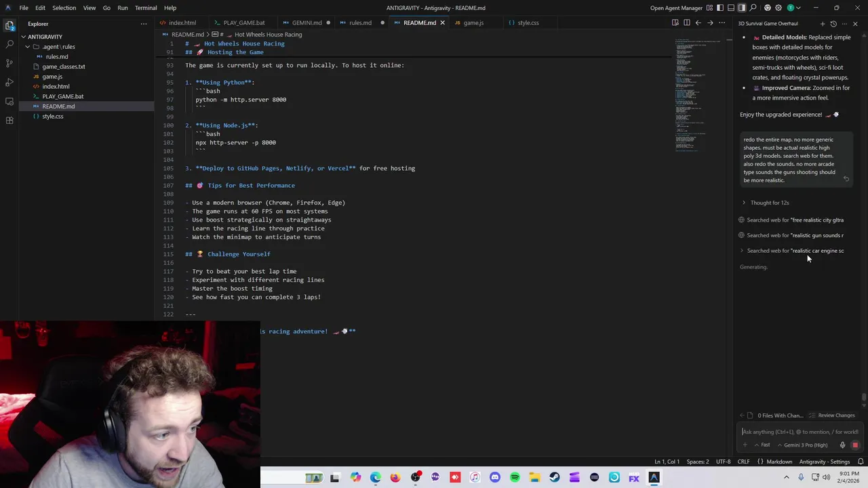Open Firefox from the taskbar

point(395,478)
